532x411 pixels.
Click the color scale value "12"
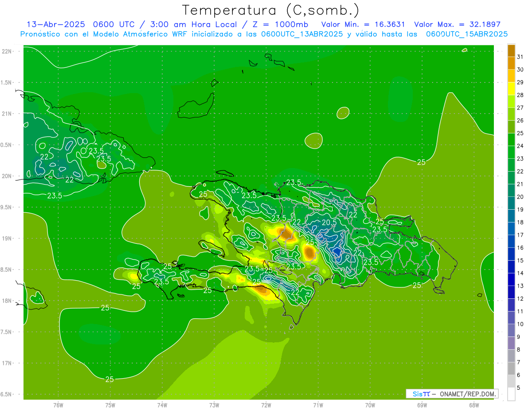point(520,299)
